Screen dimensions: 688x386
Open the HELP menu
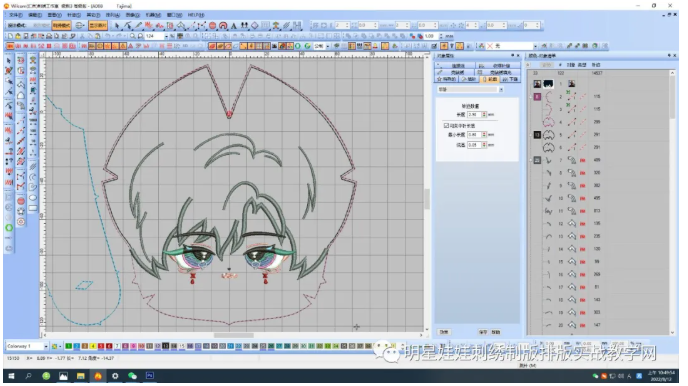point(196,15)
